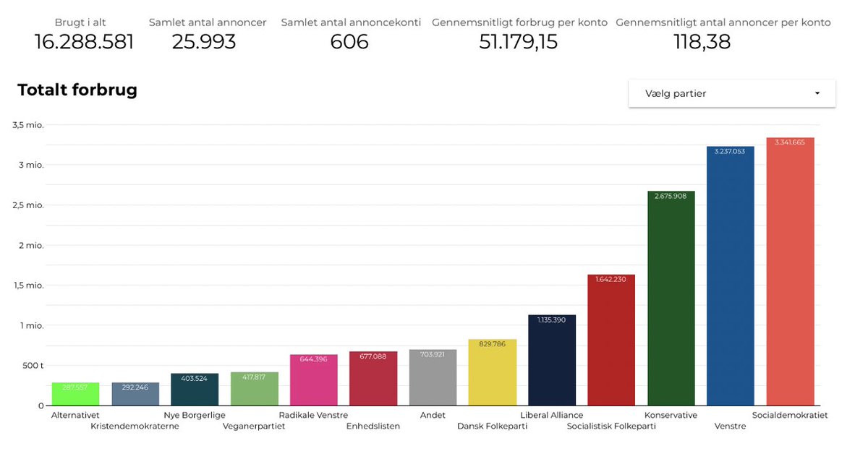The height and width of the screenshot is (459, 868).
Task: Click the 'Totalt forbrug' chart title
Action: pos(77,90)
